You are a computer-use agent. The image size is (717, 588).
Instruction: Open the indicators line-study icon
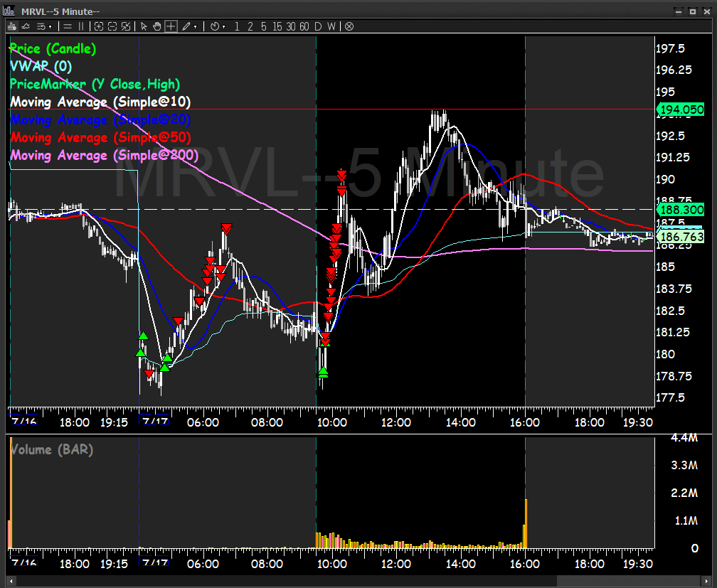[26, 26]
